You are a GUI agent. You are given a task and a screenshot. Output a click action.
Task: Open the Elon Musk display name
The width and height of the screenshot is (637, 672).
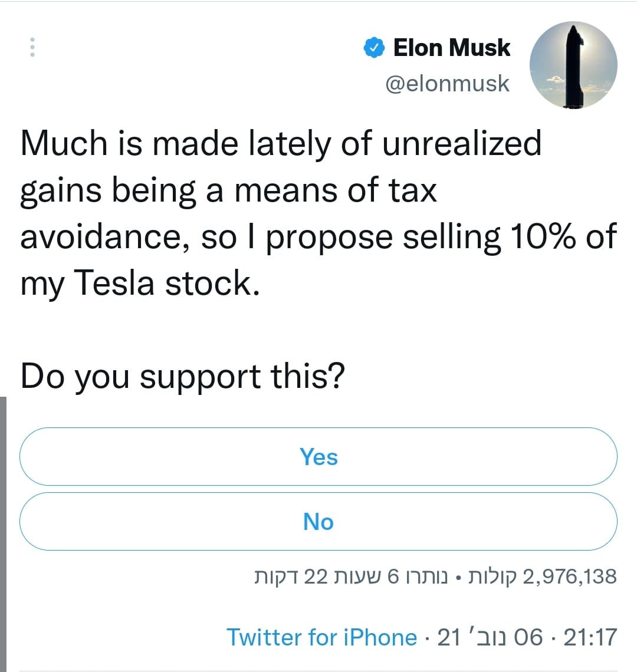451,48
